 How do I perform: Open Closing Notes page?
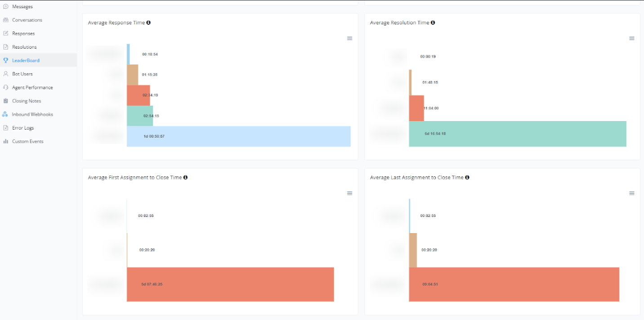point(27,101)
